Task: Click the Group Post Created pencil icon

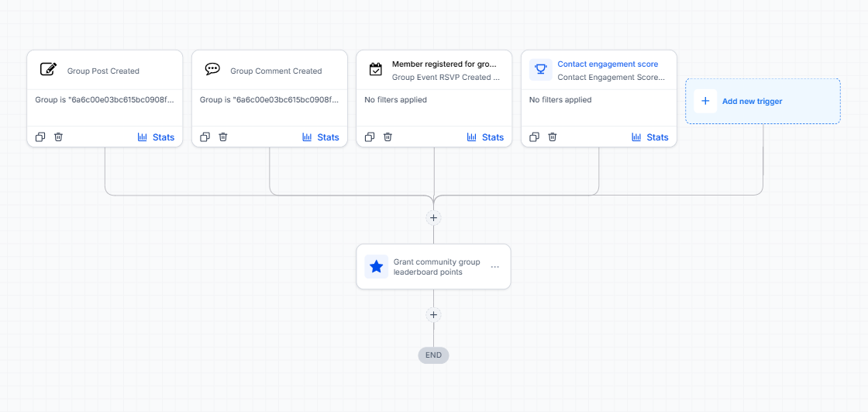Action: [49, 69]
